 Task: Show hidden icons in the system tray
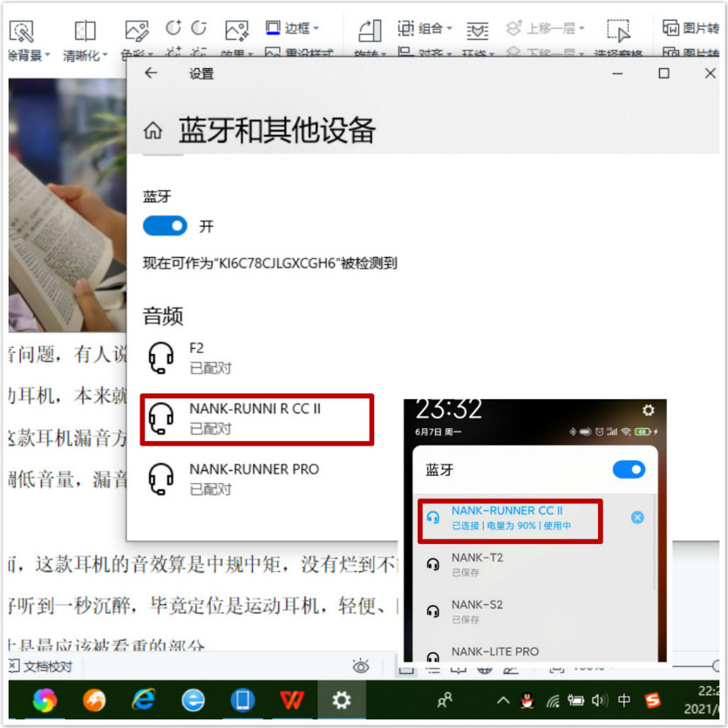tap(503, 700)
